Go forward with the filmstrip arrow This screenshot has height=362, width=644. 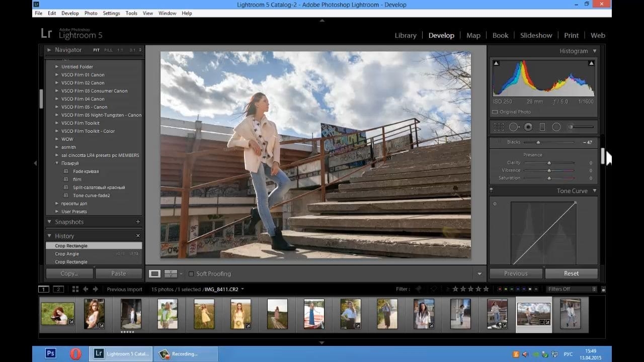96,289
